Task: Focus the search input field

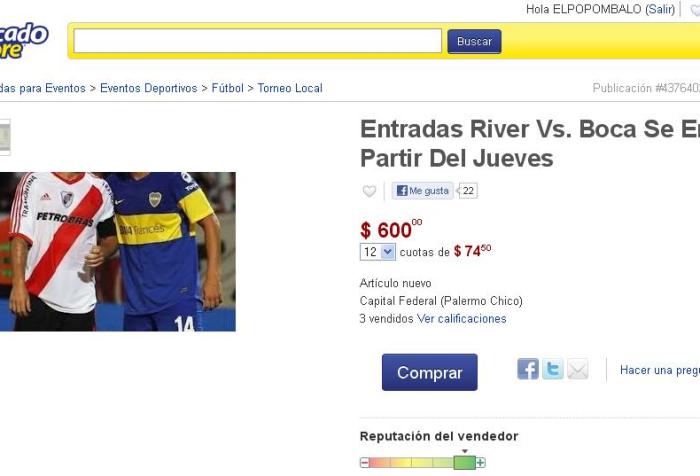Action: coord(258,41)
